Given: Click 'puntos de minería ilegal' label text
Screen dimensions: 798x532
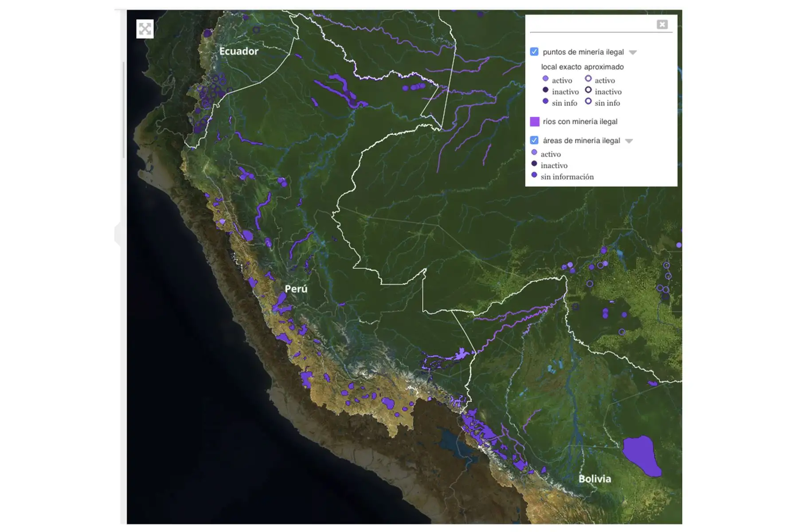Looking at the screenshot, I should [583, 52].
